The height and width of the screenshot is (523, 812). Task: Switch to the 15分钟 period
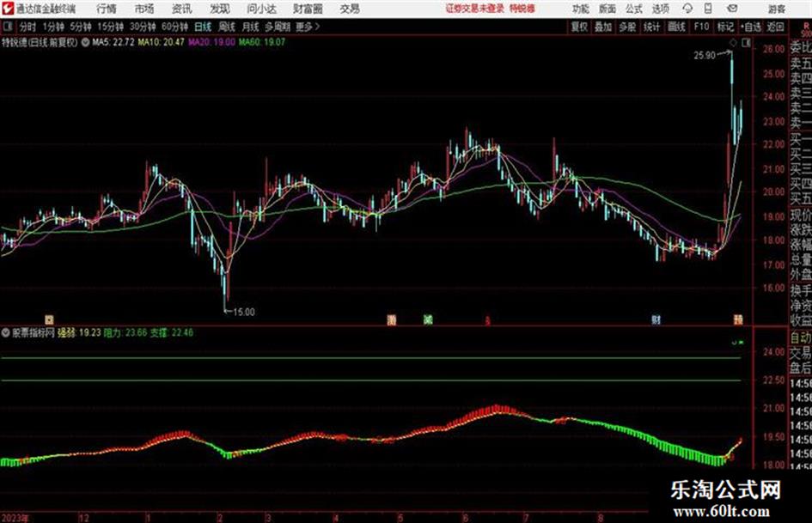coord(111,27)
